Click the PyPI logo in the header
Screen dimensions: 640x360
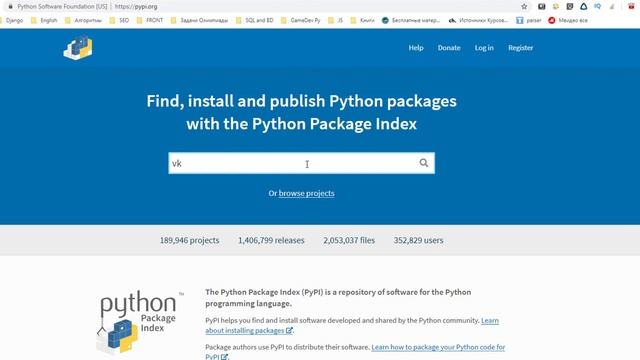click(x=78, y=48)
